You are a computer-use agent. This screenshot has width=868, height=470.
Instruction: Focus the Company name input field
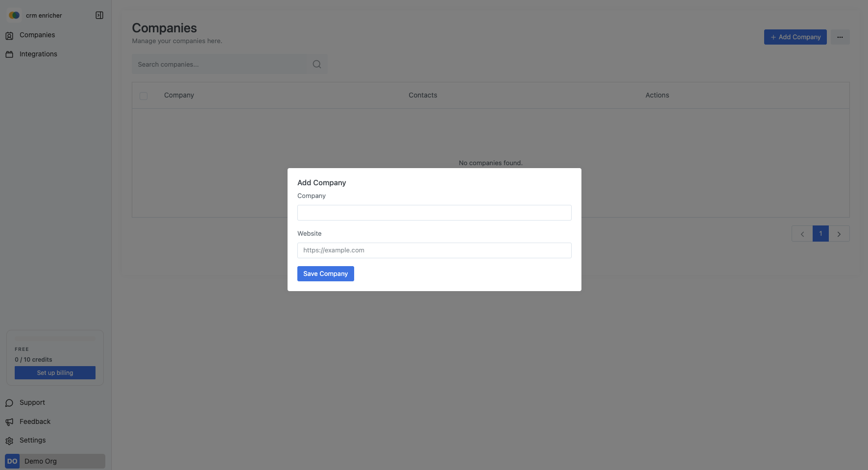pyautogui.click(x=434, y=213)
